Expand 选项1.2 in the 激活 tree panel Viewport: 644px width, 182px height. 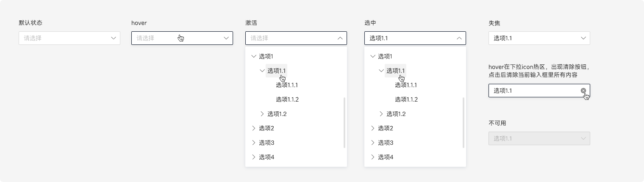(x=262, y=114)
